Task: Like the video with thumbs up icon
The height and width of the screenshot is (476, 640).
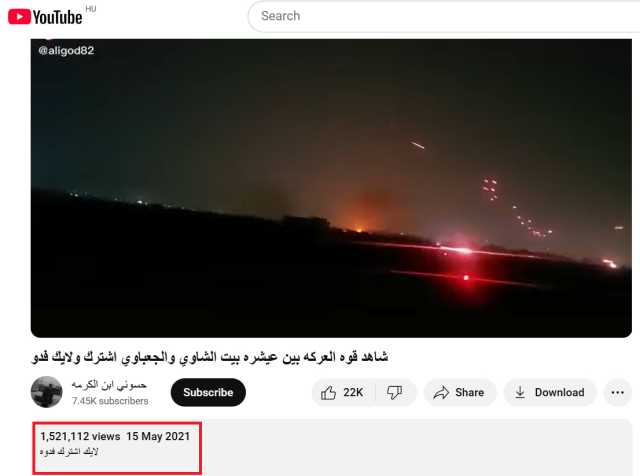Action: [328, 393]
